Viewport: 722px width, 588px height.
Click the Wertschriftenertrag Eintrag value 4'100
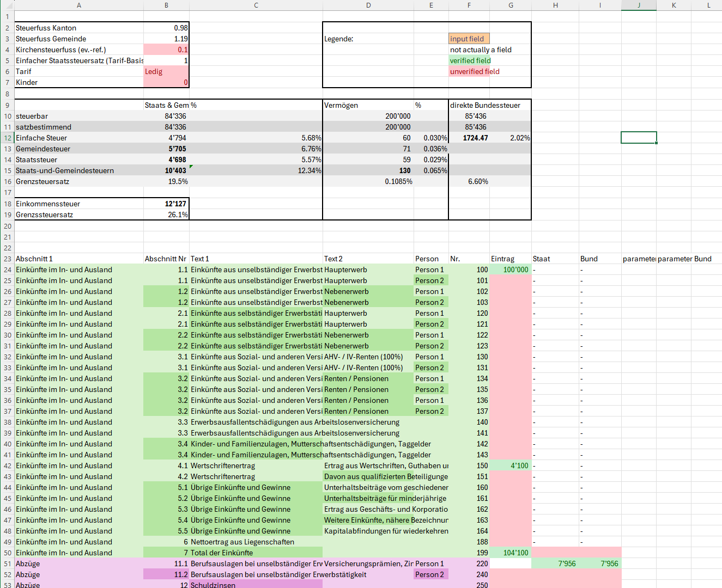point(511,465)
